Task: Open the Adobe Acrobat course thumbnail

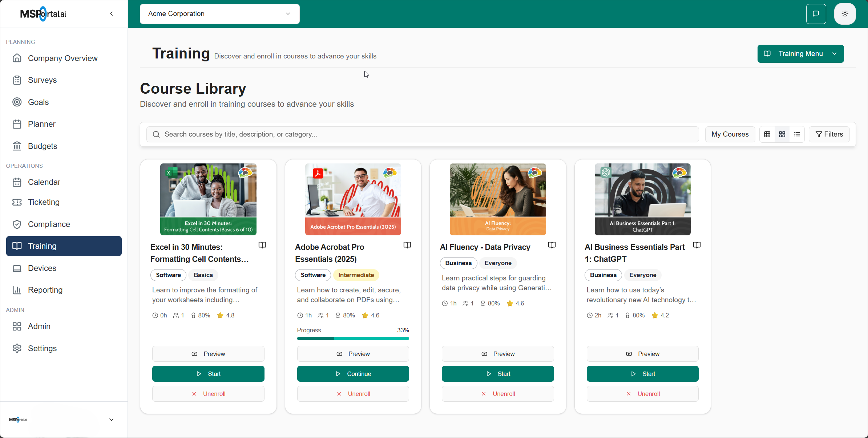Action: click(x=353, y=199)
